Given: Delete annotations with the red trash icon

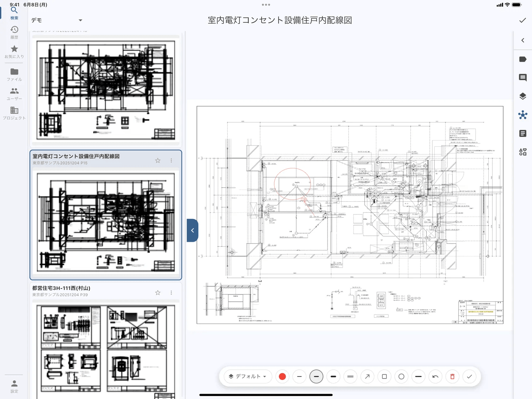Looking at the screenshot, I should (x=452, y=377).
